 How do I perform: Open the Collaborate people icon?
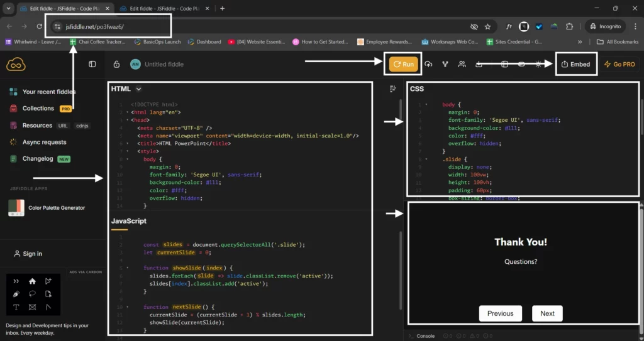(x=462, y=64)
